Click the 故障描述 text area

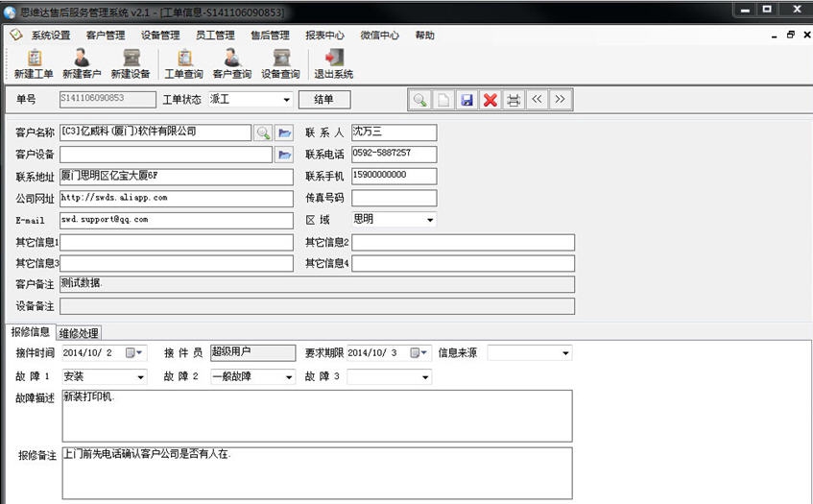coord(318,416)
